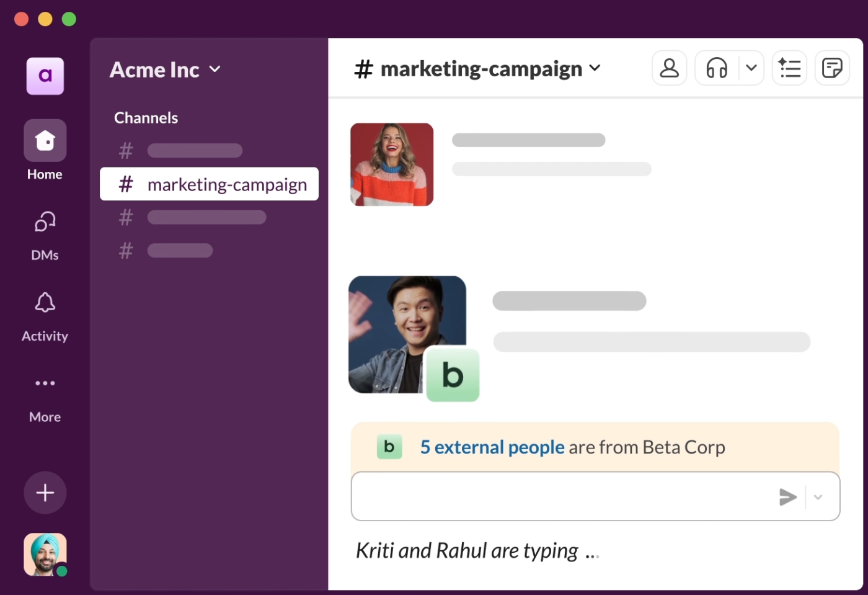Viewport: 868px width, 595px height.
Task: Click the Channels section header
Action: (146, 117)
